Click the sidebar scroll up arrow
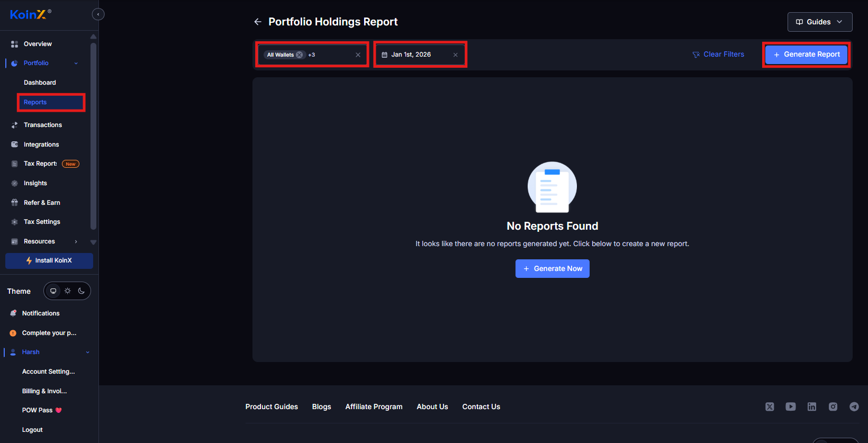Image resolution: width=868 pixels, height=443 pixels. point(93,37)
